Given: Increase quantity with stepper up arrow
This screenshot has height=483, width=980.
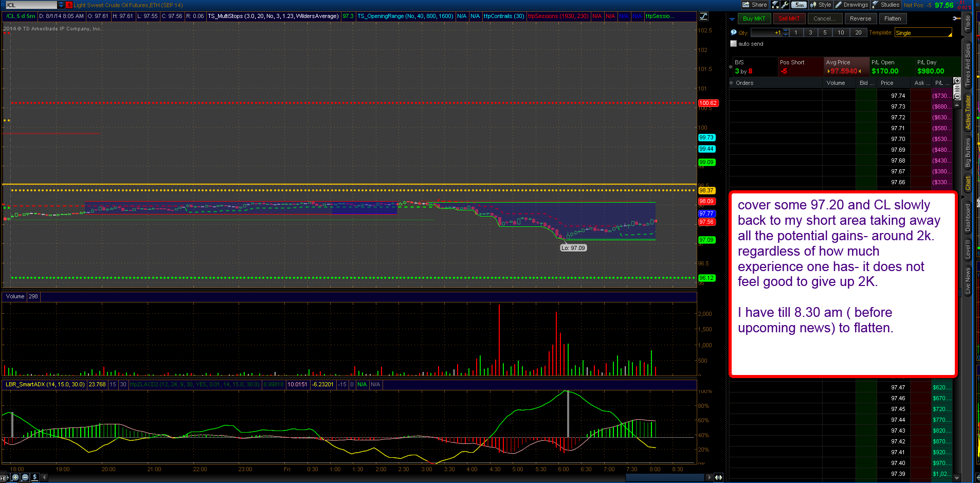Looking at the screenshot, I should click(786, 30).
